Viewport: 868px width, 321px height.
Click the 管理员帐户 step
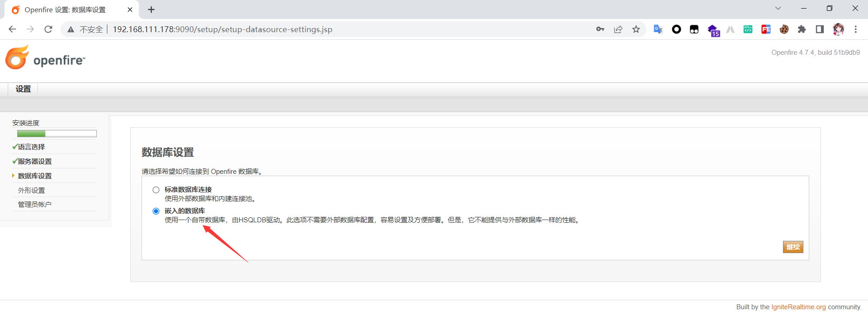click(35, 205)
